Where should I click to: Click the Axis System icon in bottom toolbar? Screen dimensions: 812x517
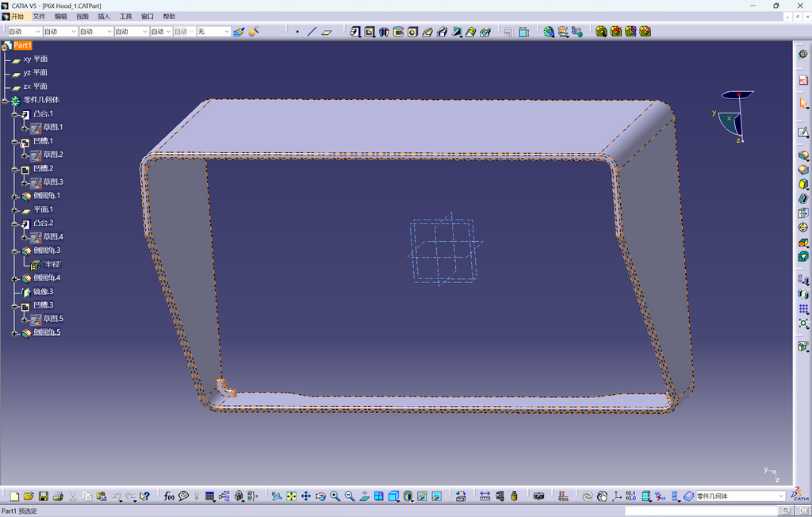(616, 496)
